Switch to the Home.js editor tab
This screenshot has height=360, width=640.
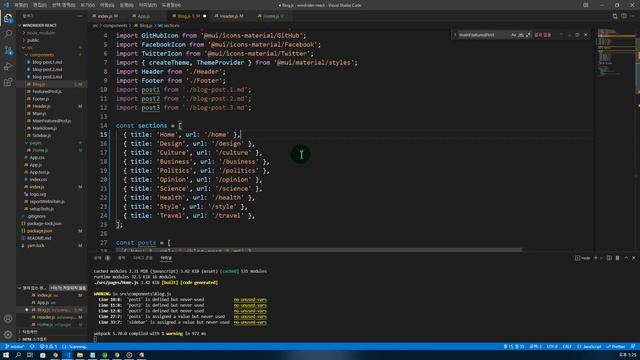tap(271, 16)
